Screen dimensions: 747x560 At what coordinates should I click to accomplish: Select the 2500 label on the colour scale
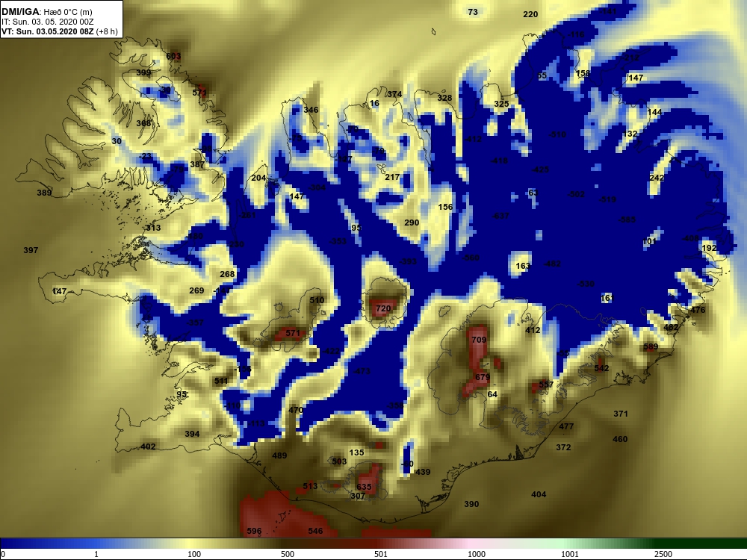(x=663, y=554)
